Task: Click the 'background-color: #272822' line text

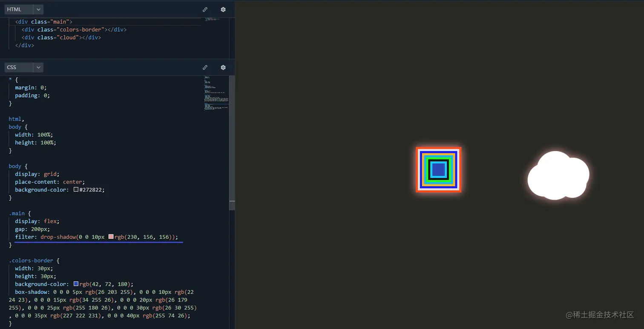Action: coord(60,190)
